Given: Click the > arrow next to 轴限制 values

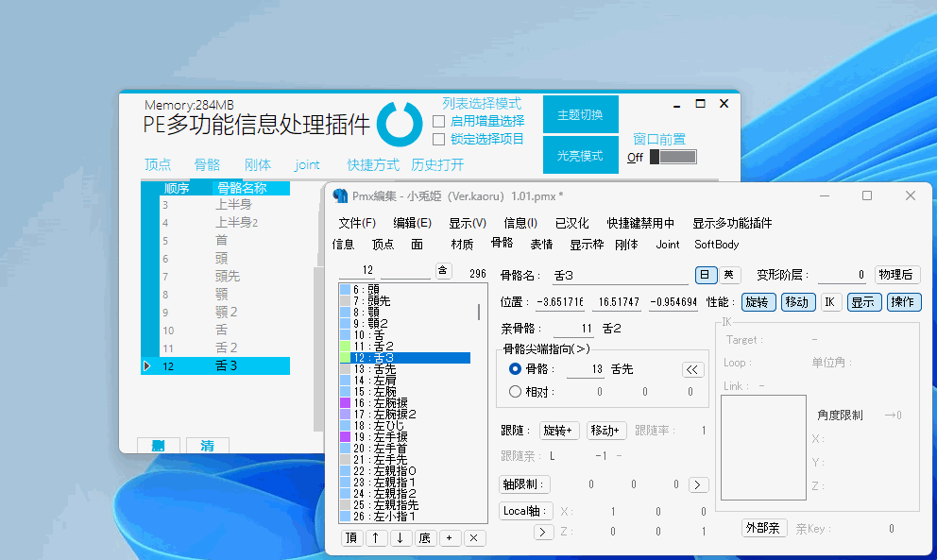Looking at the screenshot, I should (x=697, y=484).
